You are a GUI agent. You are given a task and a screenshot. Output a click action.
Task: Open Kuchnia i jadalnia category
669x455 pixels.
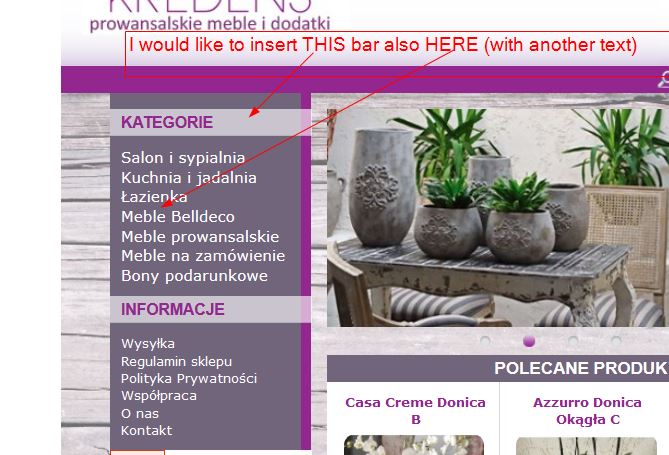189,178
